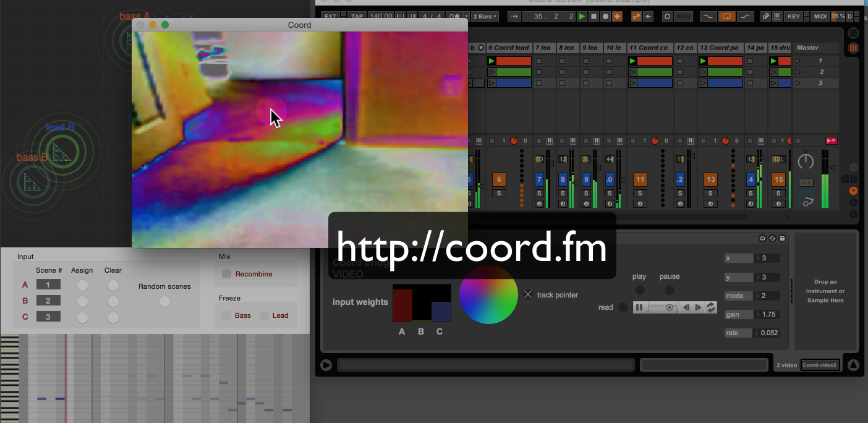Viewport: 868px width, 423px height.
Task: Click the punch-in switch icon
Action: 708,16
